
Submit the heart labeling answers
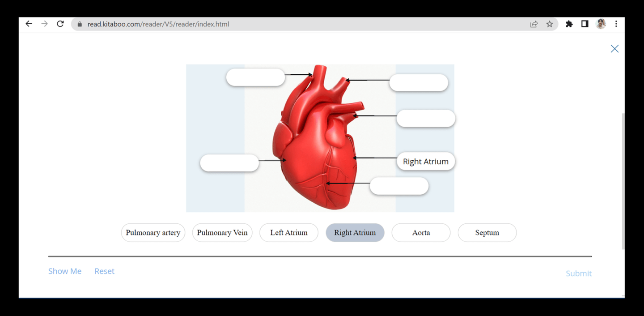pyautogui.click(x=578, y=273)
